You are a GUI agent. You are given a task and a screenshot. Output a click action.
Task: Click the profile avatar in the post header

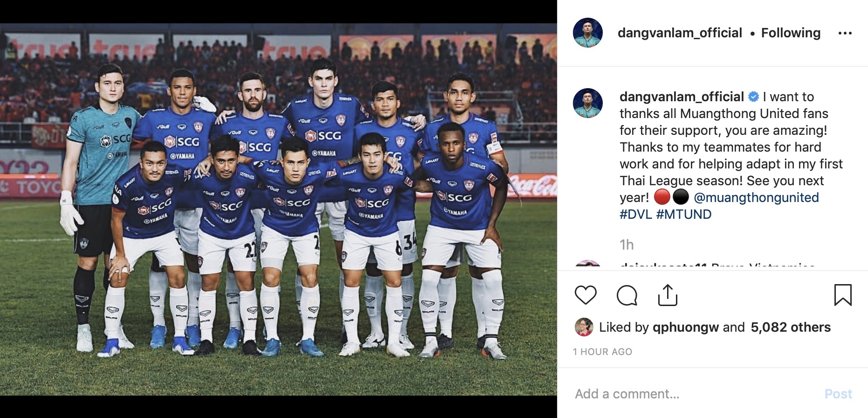point(587,33)
